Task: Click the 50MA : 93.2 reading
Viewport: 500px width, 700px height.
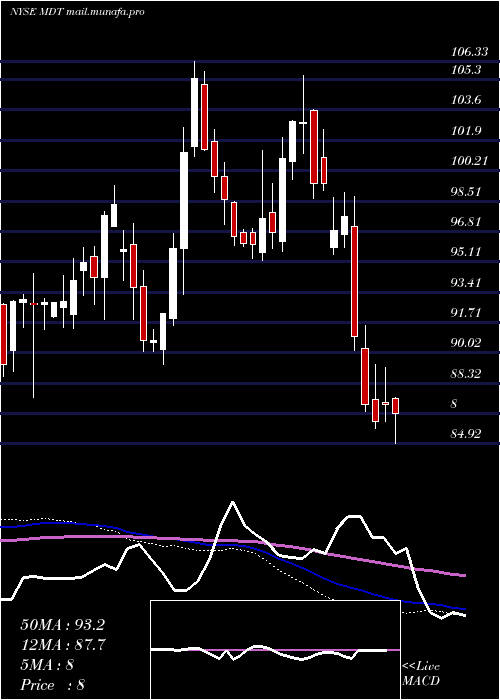Action: pyautogui.click(x=62, y=625)
